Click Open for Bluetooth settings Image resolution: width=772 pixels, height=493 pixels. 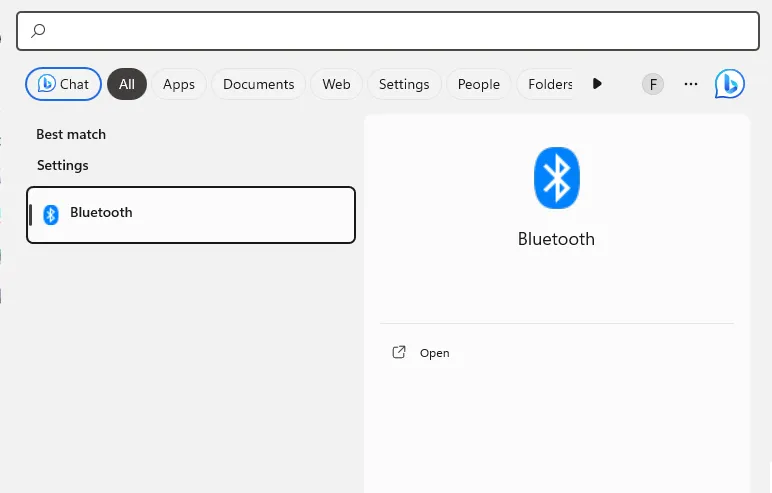[435, 353]
